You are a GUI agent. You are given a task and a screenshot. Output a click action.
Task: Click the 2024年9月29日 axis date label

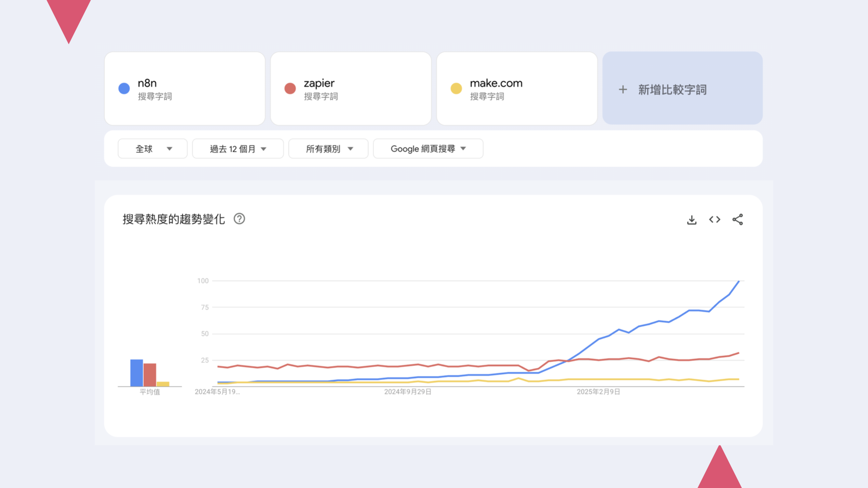tap(408, 392)
